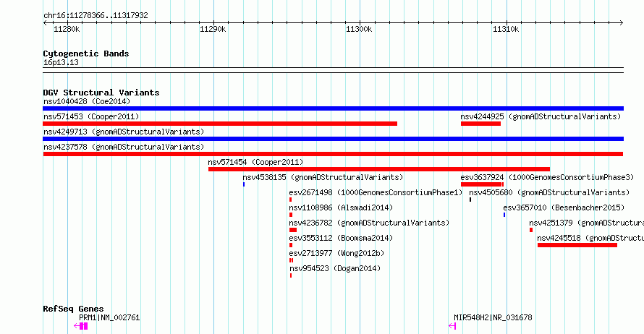
Task: Open nsv4237578 label text
Action: point(124,147)
